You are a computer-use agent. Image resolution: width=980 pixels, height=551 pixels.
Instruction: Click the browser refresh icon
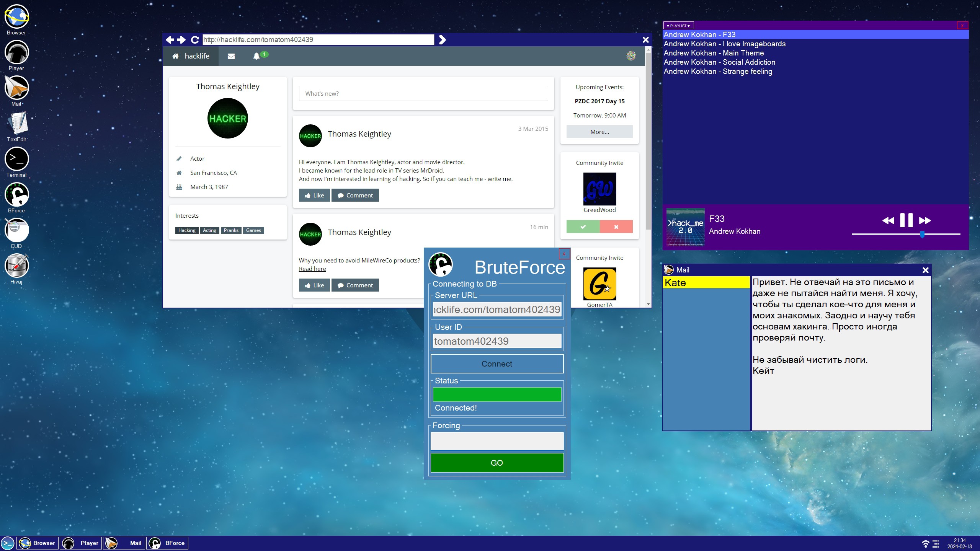194,40
